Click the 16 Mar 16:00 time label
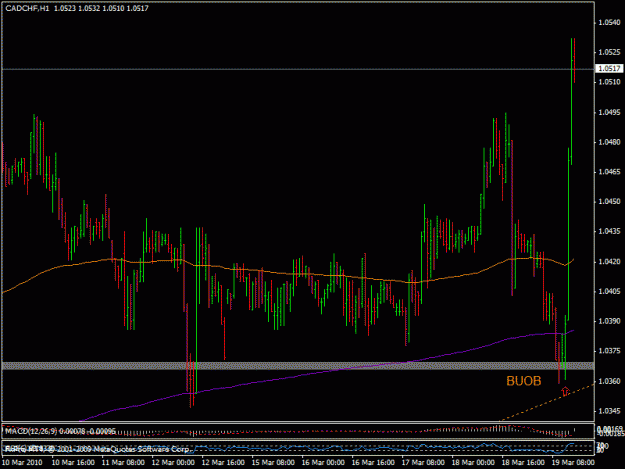 tap(373, 463)
